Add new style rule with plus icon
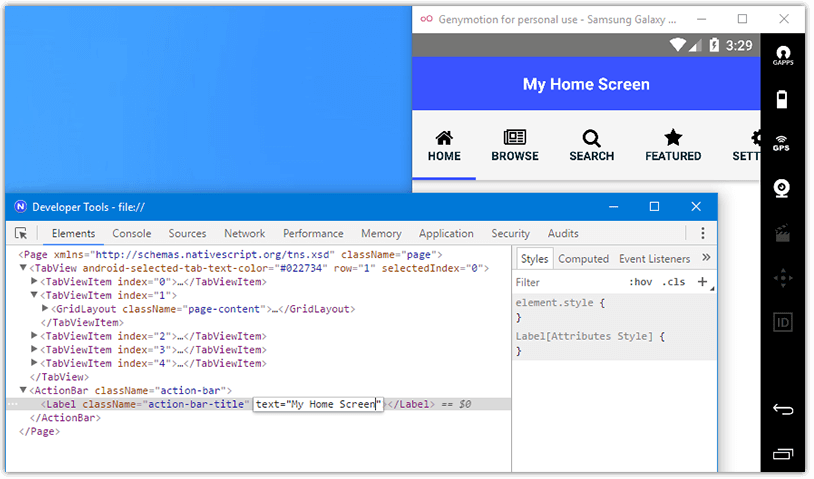Screen dimensions: 814x479 (x=702, y=281)
